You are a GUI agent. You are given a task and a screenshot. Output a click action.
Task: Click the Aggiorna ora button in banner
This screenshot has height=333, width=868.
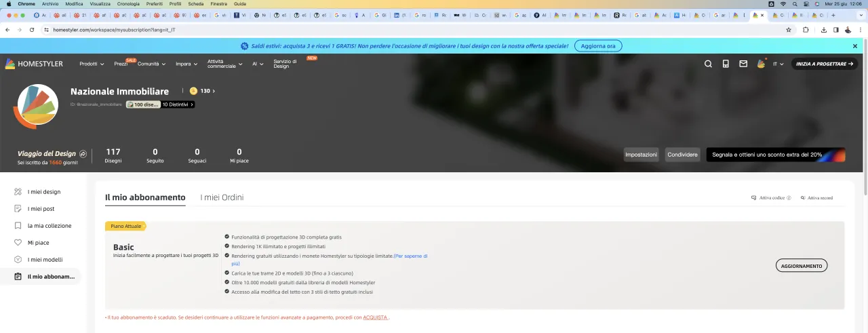[x=598, y=46]
